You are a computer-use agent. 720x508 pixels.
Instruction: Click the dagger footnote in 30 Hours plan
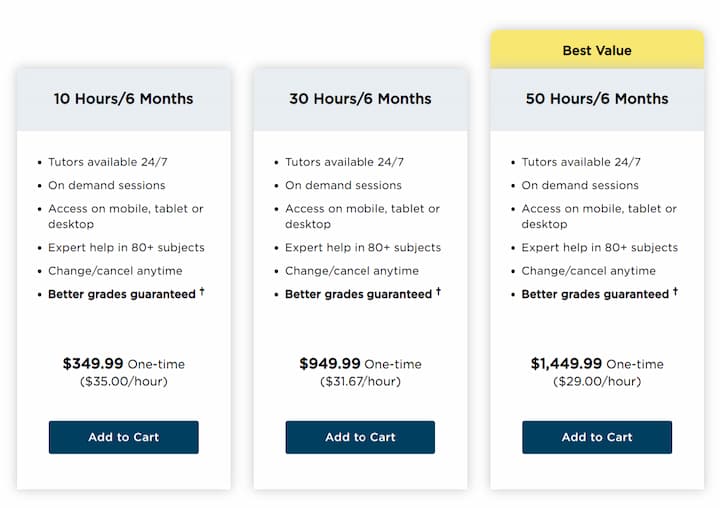[439, 291]
